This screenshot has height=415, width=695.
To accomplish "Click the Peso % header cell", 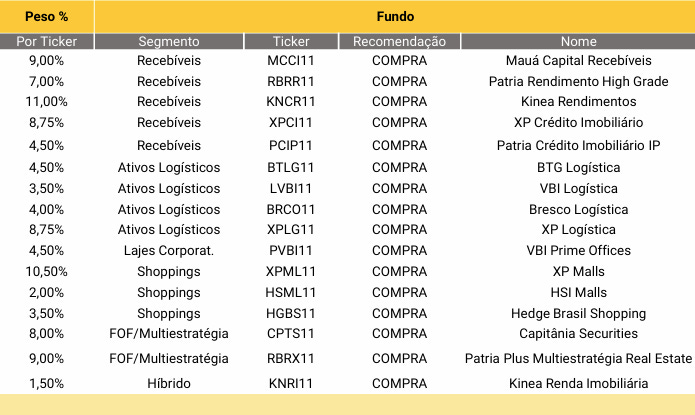I will [x=47, y=16].
